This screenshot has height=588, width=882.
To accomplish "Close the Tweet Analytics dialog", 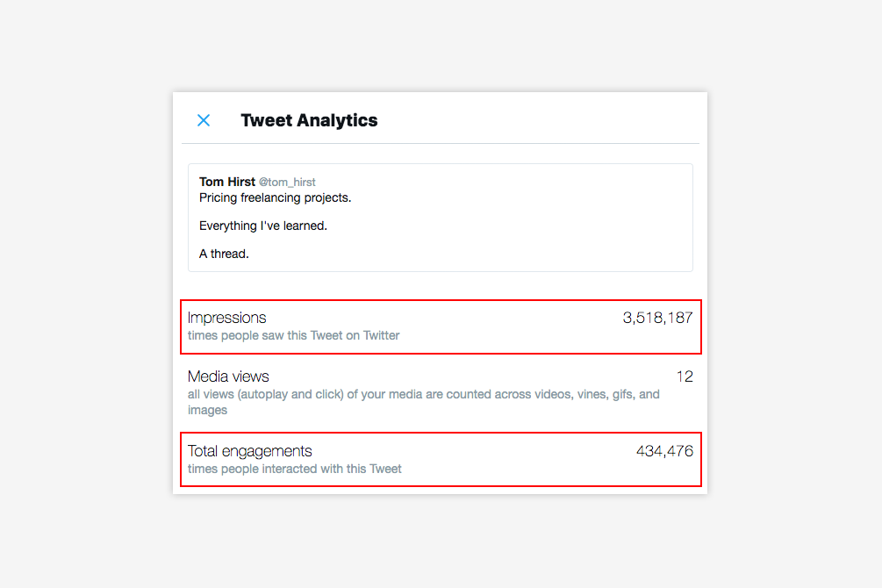I will (x=204, y=120).
